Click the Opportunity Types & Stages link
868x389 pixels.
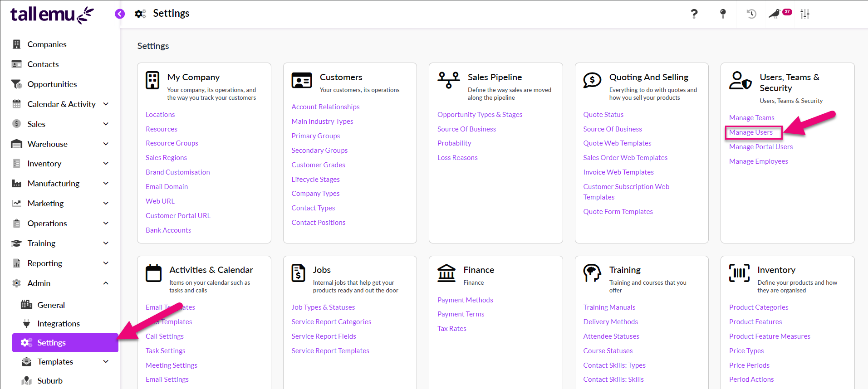(x=480, y=114)
